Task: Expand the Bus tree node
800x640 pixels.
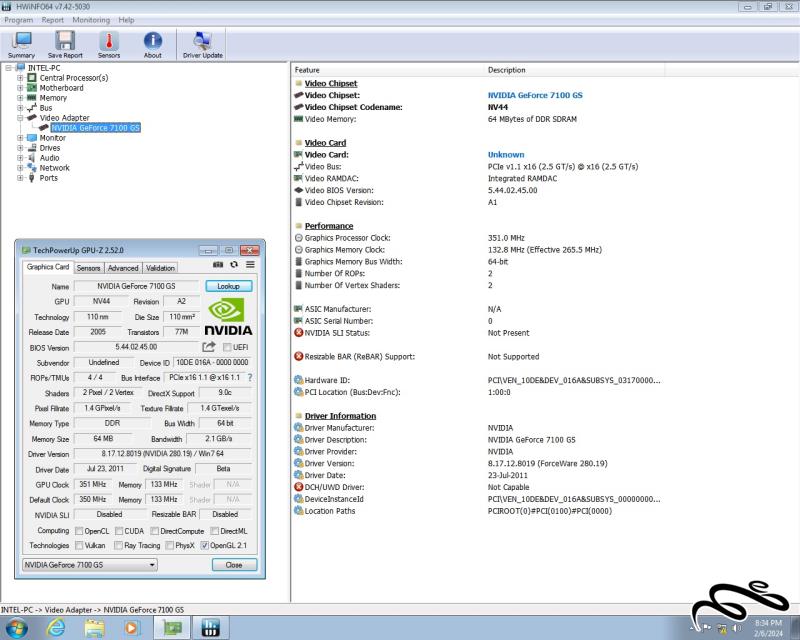Action: [20, 108]
